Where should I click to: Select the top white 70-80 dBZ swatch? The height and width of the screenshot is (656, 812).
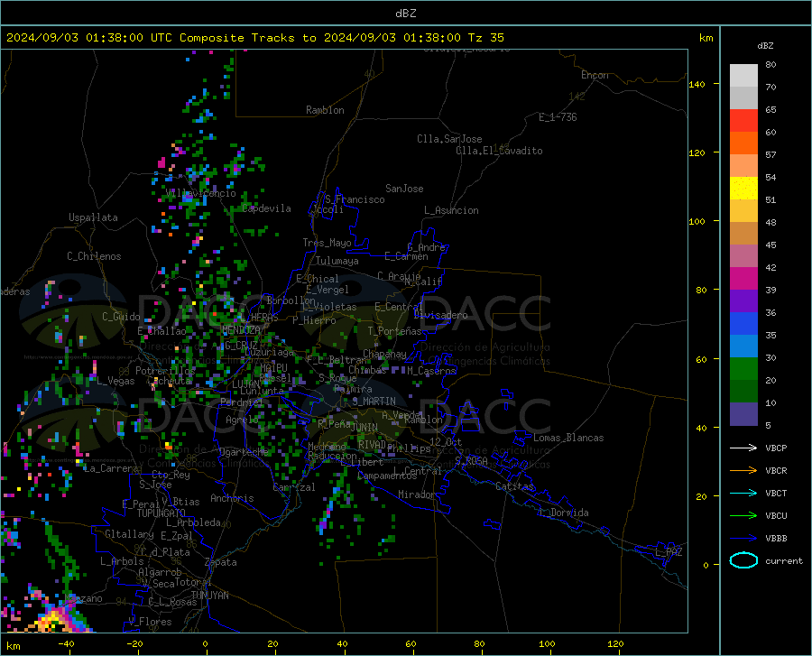[743, 76]
